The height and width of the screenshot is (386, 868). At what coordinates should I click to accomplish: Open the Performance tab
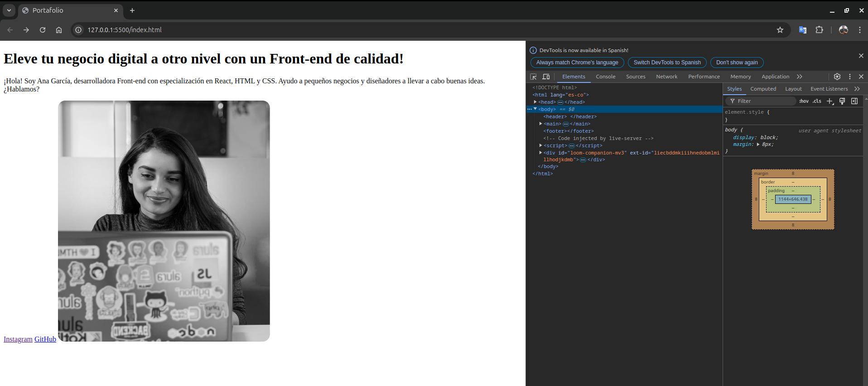704,77
